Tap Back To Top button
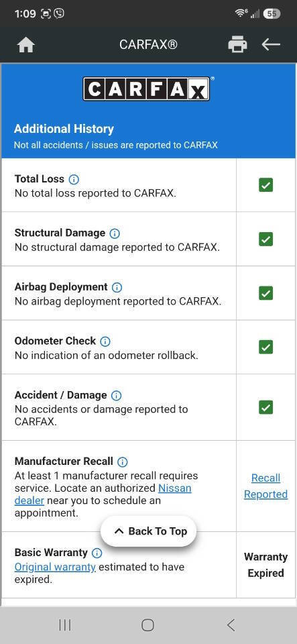Viewport: 297px width, 644px height. (x=149, y=531)
